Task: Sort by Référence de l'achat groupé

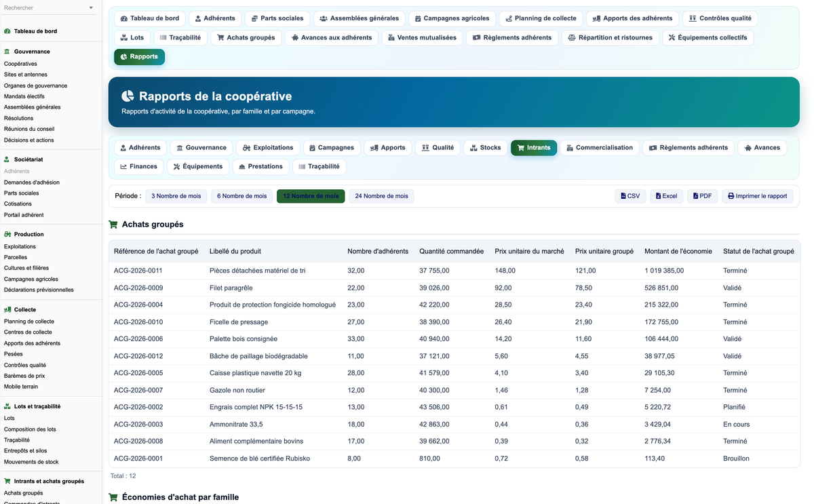Action: pyautogui.click(x=156, y=251)
